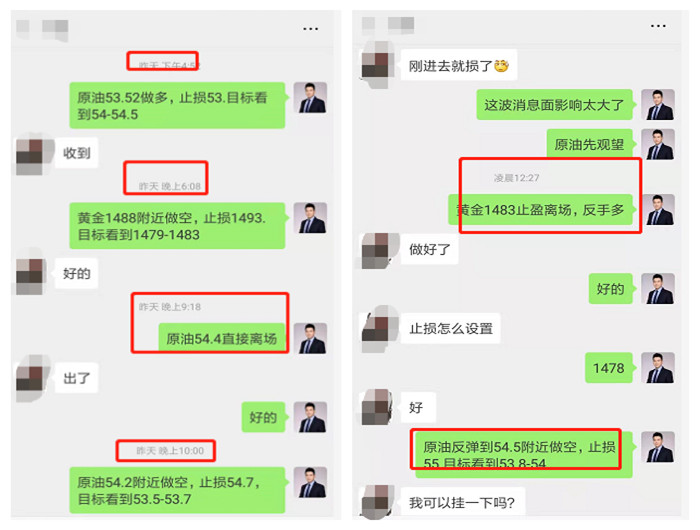Tap the '我可以挂一下吗?' message bubble

(462, 503)
